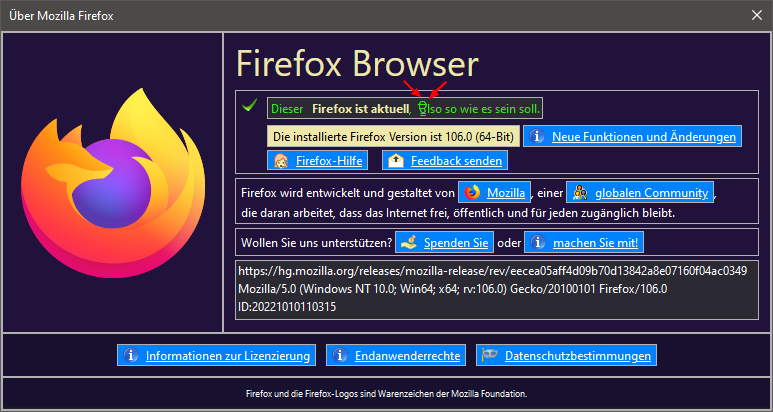
Task: Click the Mozilla/5.0 user agent string
Action: click(x=451, y=289)
